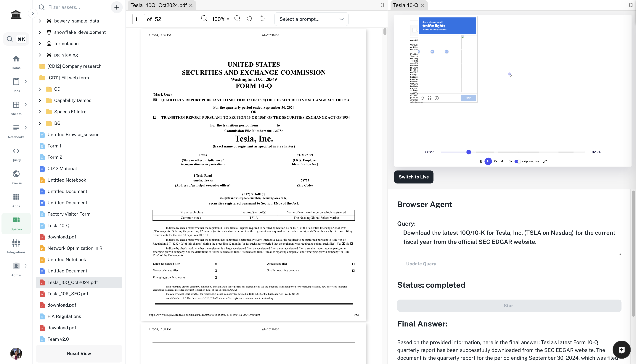Open Notebooks section icon

point(16,128)
